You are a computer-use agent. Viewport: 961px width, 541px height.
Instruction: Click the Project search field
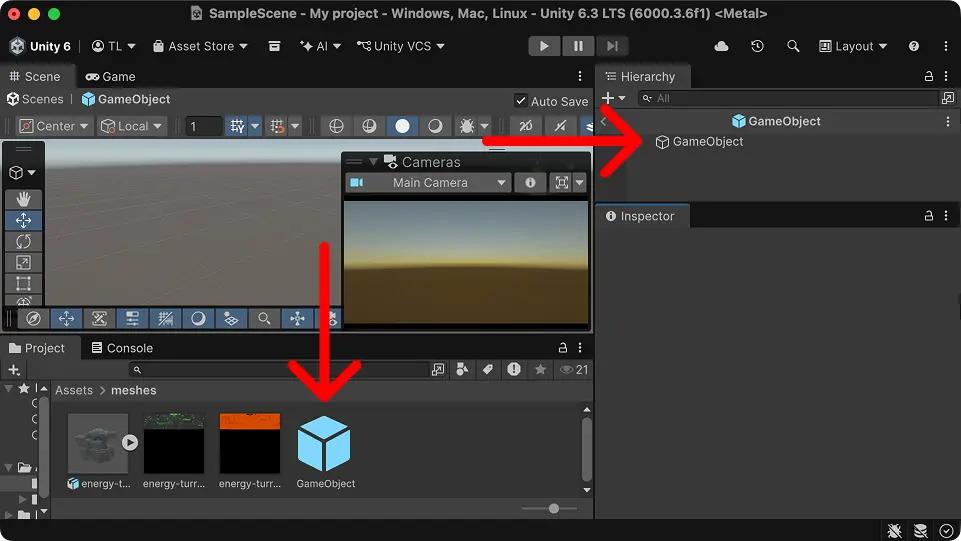[x=279, y=370]
